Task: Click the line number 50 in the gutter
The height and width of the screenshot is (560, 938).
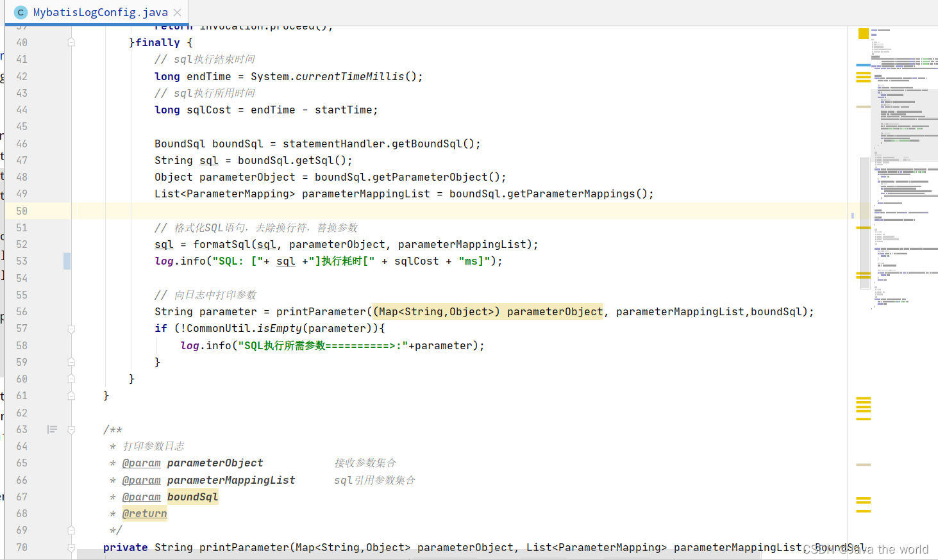Action: tap(22, 211)
